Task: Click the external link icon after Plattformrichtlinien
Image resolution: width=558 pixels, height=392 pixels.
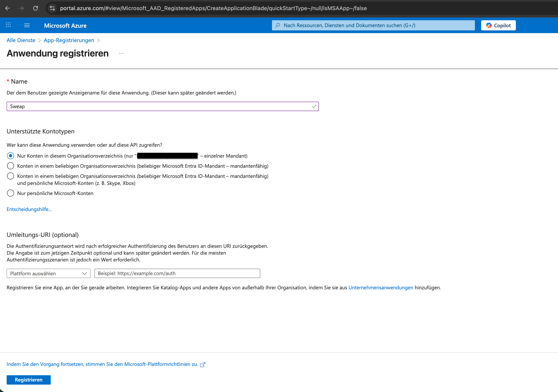Action: coord(203,365)
